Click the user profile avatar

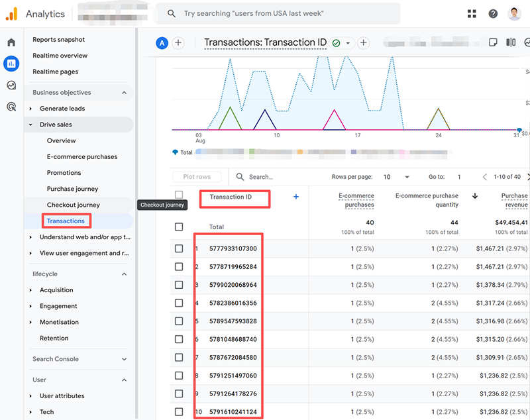[x=515, y=13]
